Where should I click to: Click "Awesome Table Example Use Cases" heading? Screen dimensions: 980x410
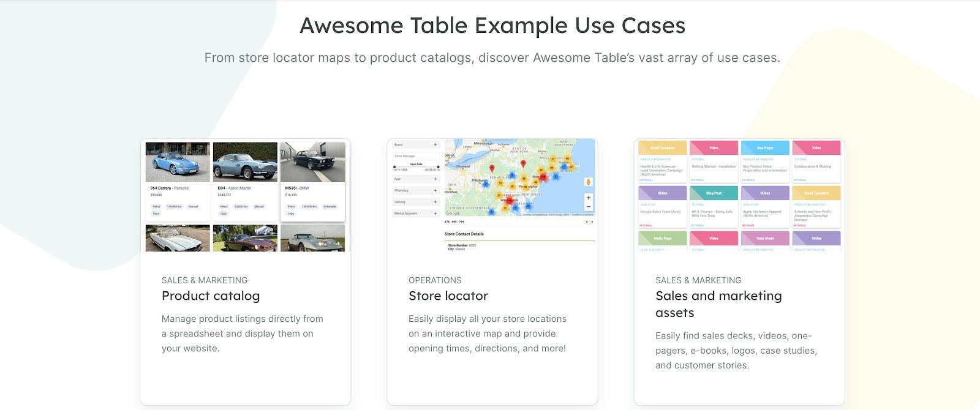[x=492, y=26]
